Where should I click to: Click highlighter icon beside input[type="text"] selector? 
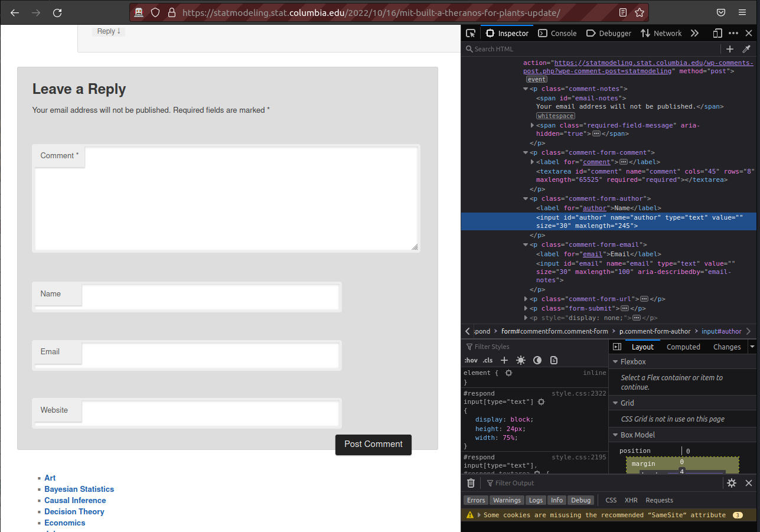pos(541,402)
